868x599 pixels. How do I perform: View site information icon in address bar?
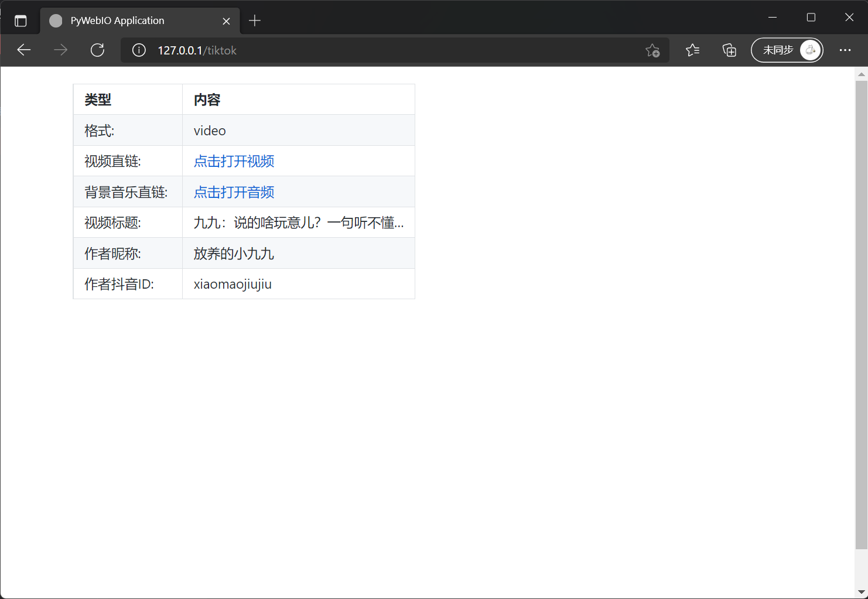139,50
